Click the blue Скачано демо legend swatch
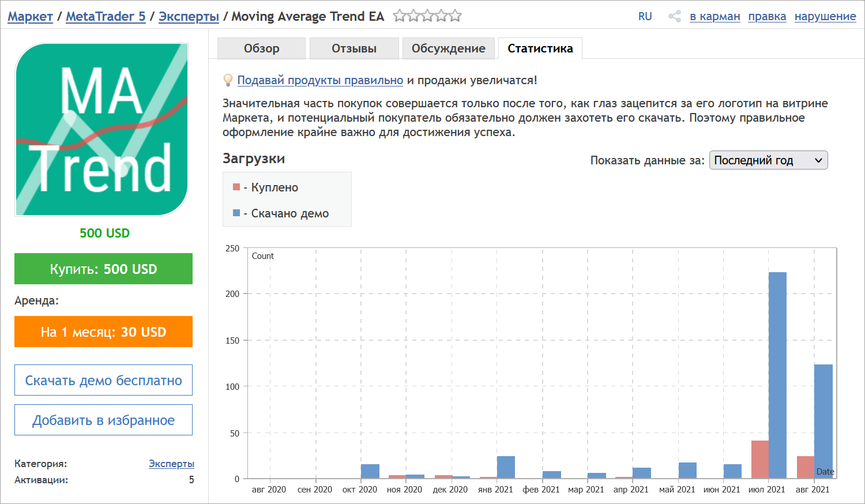The width and height of the screenshot is (865, 504). (236, 213)
